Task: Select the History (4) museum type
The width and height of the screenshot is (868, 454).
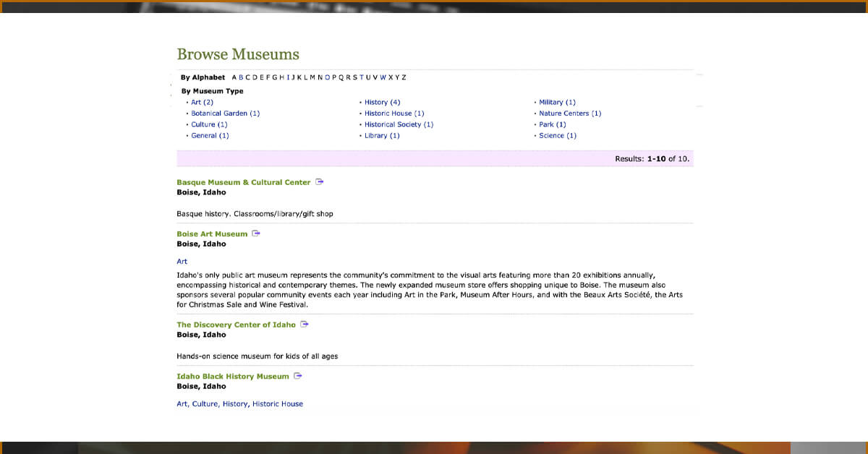Action: (382, 102)
